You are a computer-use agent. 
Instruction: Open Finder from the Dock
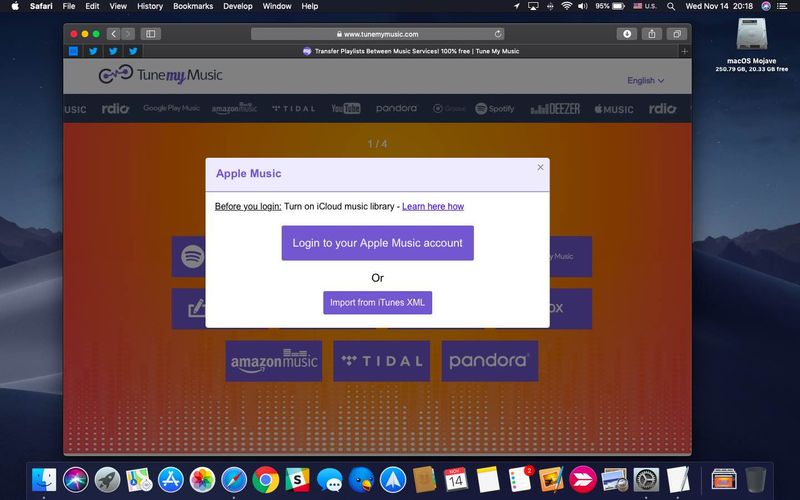coord(44,480)
